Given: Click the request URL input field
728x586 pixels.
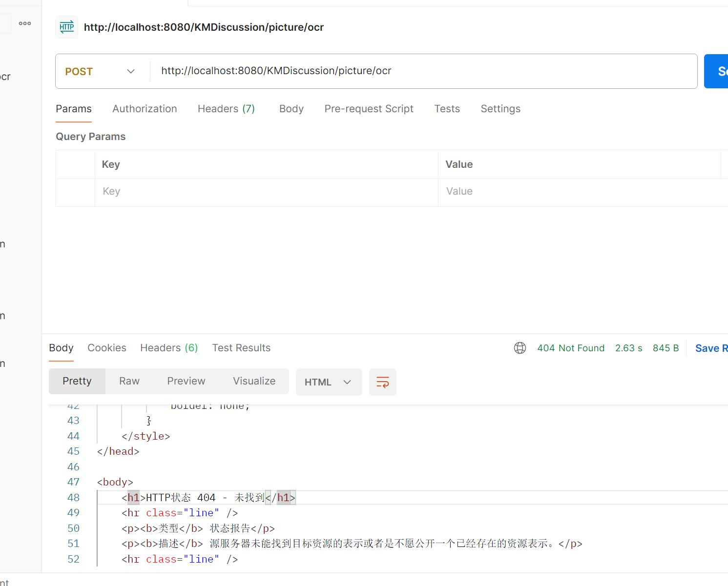Looking at the screenshot, I should pos(425,71).
